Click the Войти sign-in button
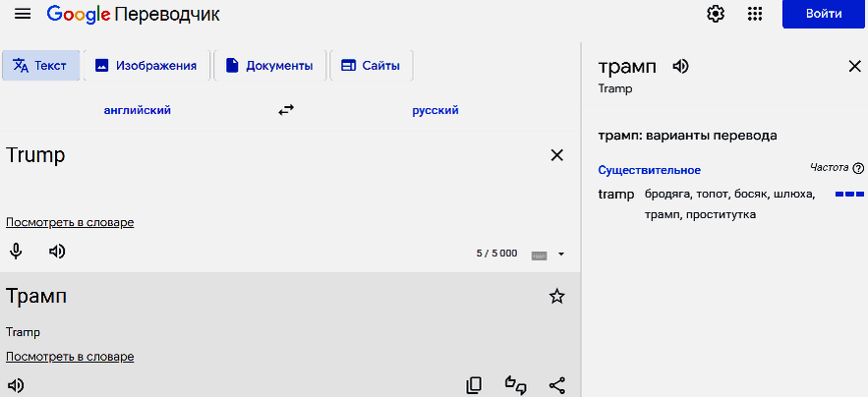The width and height of the screenshot is (868, 397). [x=824, y=14]
